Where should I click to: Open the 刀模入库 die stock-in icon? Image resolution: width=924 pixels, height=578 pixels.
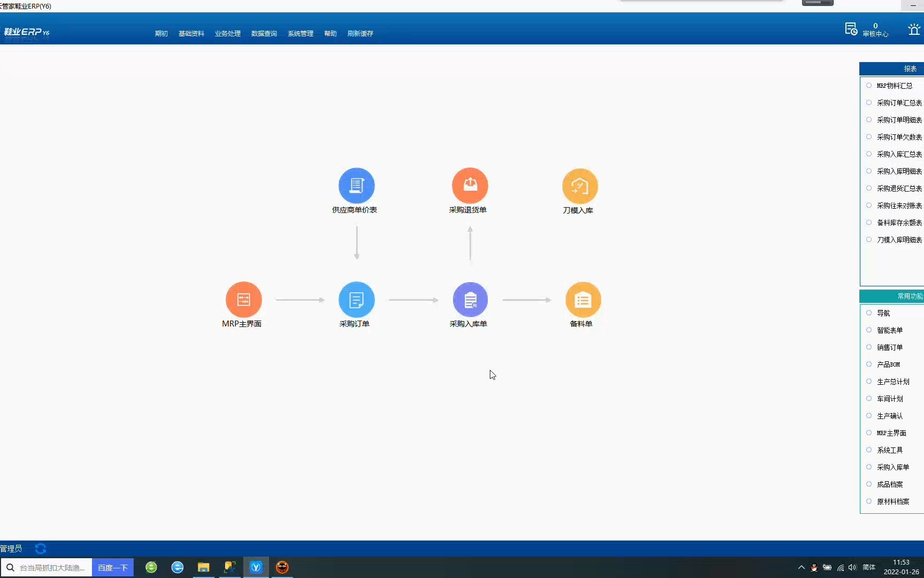pyautogui.click(x=580, y=186)
